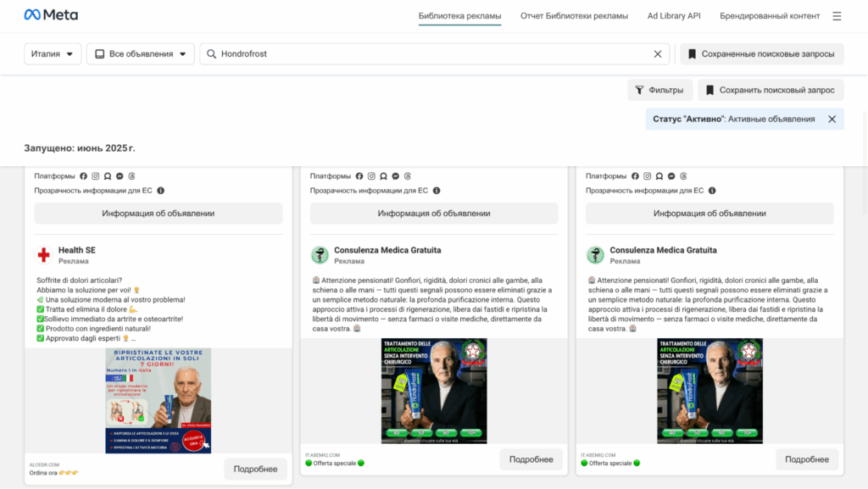This screenshot has width=868, height=489.
Task: Click the search magnifier icon
Action: [x=211, y=53]
